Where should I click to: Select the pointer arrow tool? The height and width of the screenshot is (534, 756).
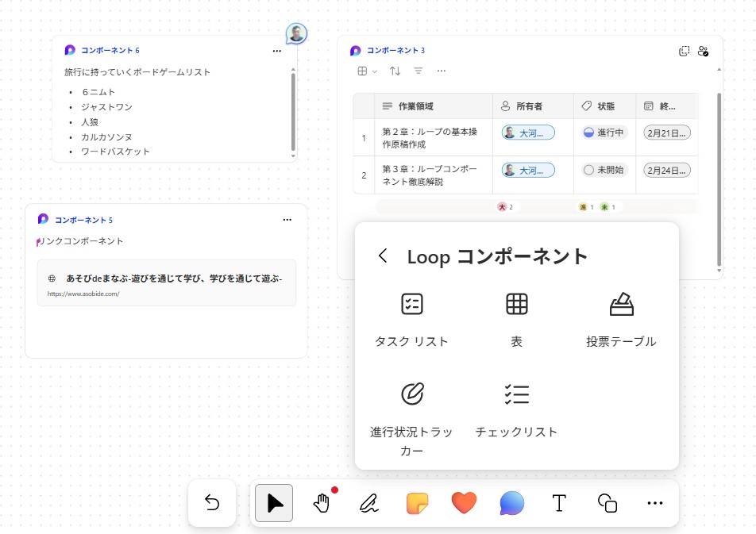274,503
